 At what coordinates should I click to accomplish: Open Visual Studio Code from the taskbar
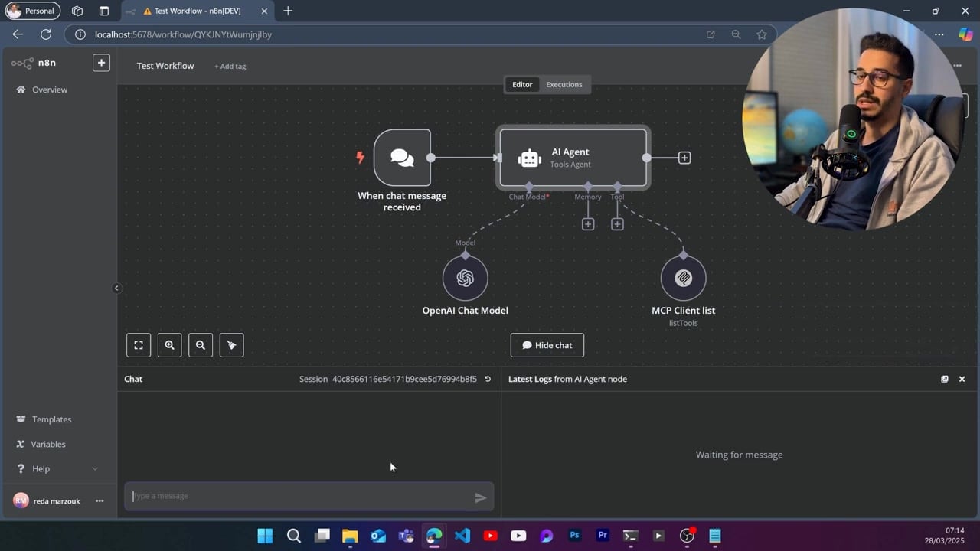point(462,536)
